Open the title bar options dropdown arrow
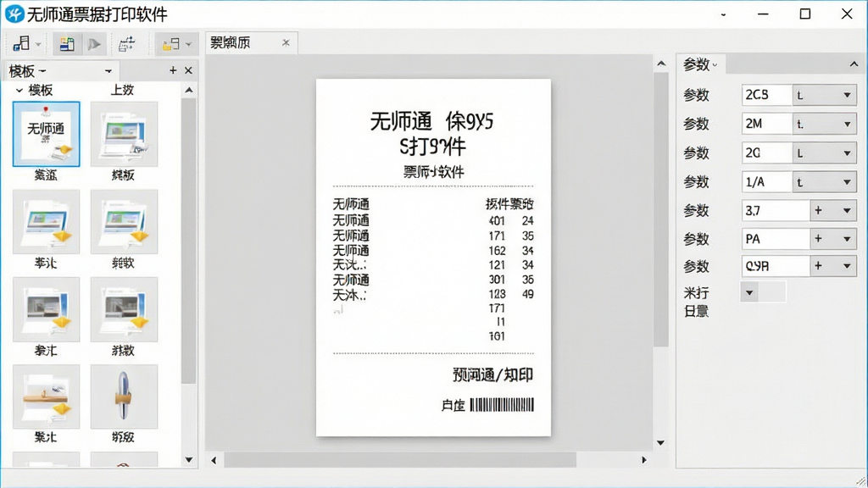 (x=723, y=15)
